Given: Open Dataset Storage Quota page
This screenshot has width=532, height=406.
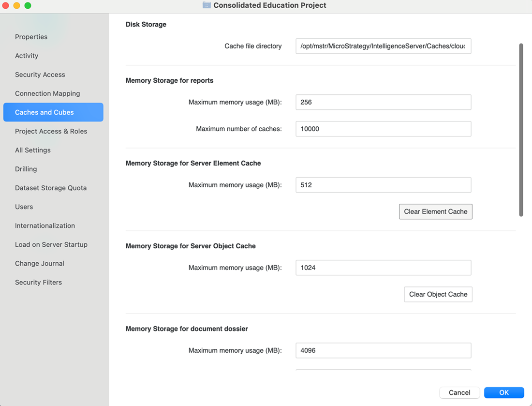Looking at the screenshot, I should [x=51, y=188].
